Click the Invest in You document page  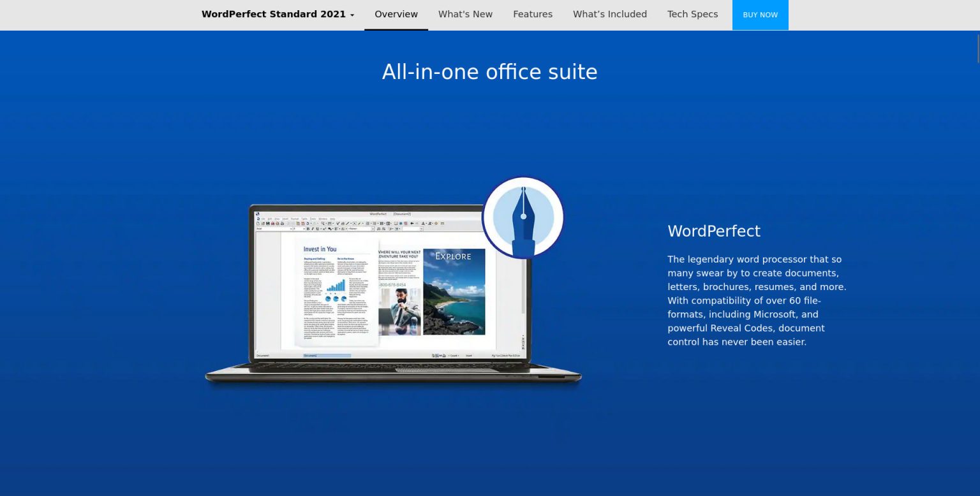(338, 293)
